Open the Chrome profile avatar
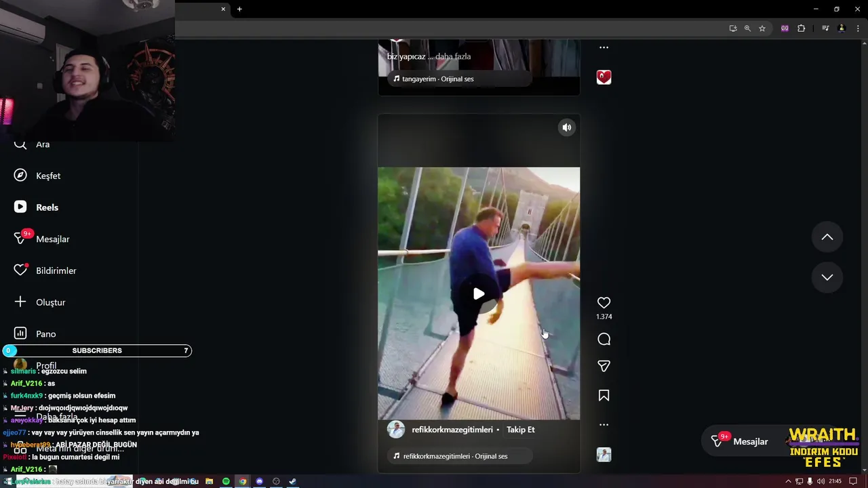 [842, 28]
